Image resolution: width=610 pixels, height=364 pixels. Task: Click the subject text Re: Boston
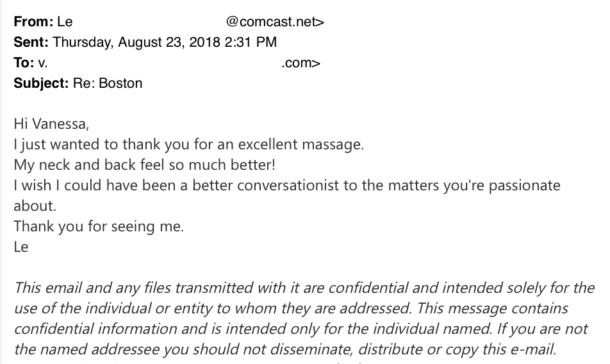tap(108, 83)
